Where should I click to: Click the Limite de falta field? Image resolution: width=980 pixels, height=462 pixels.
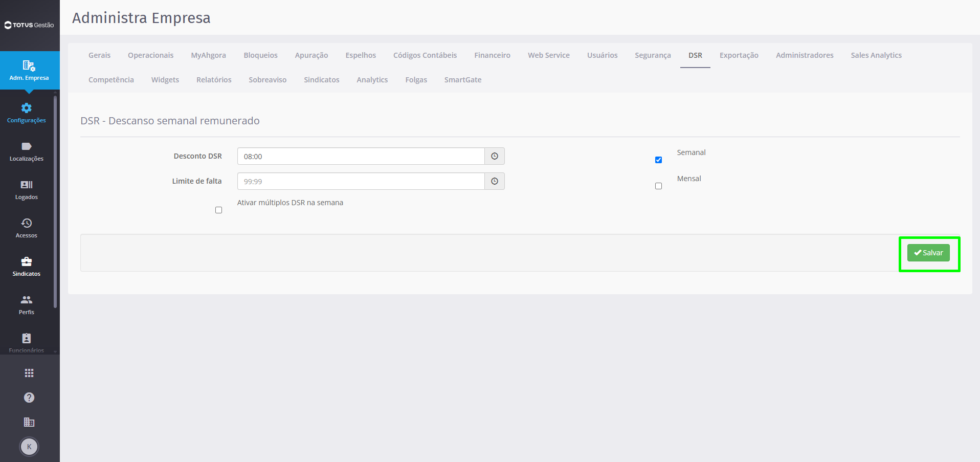[361, 181]
